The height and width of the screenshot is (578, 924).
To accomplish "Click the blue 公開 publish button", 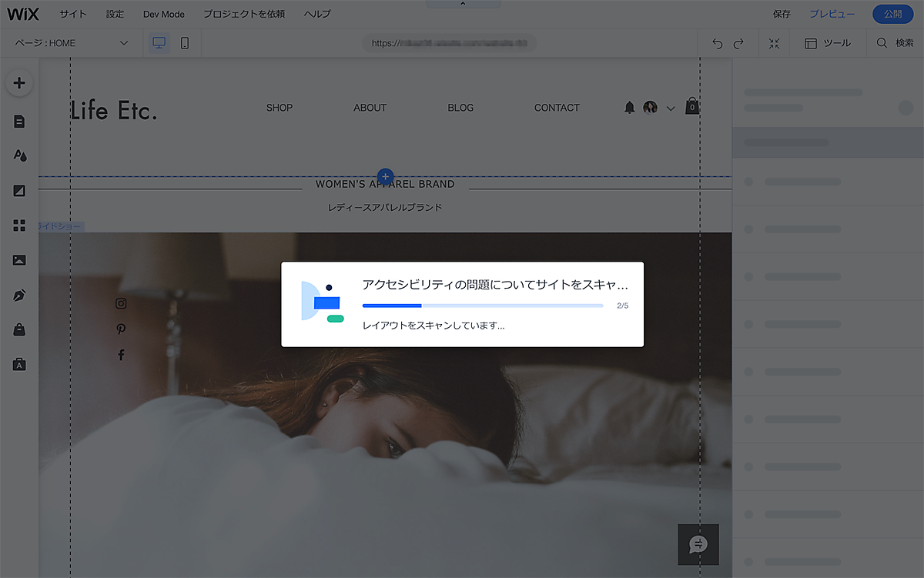I will [x=892, y=14].
